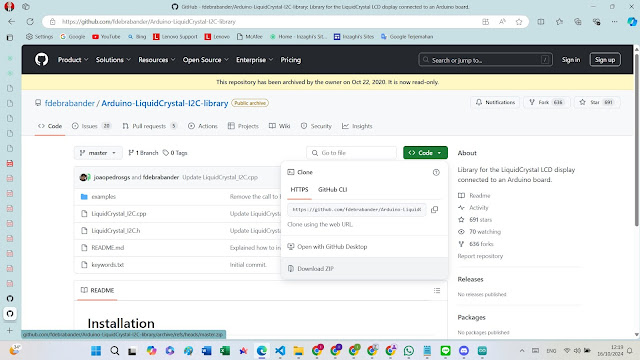The width and height of the screenshot is (640, 360).
Task: Open the Security tab
Action: (316, 126)
